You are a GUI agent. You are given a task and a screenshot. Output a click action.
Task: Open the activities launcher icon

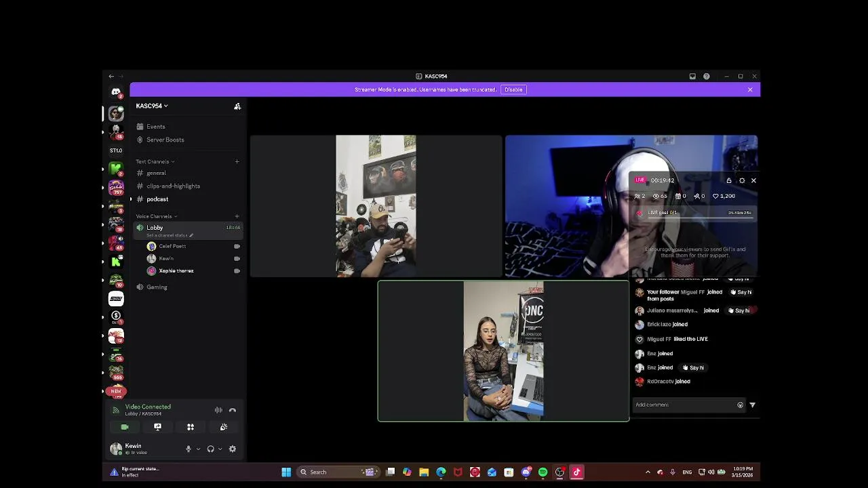[191, 427]
